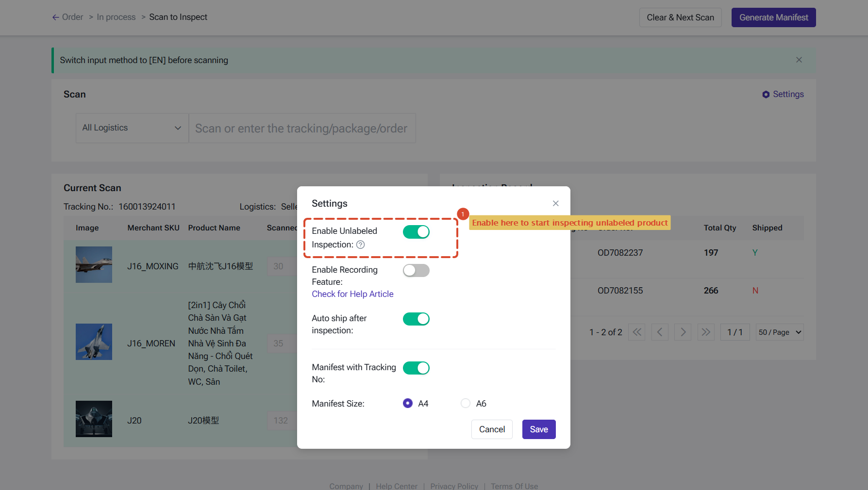Click the help icon beside Enable Unlabeled Inspection
Screen dimensions: 868x490
(x=360, y=245)
